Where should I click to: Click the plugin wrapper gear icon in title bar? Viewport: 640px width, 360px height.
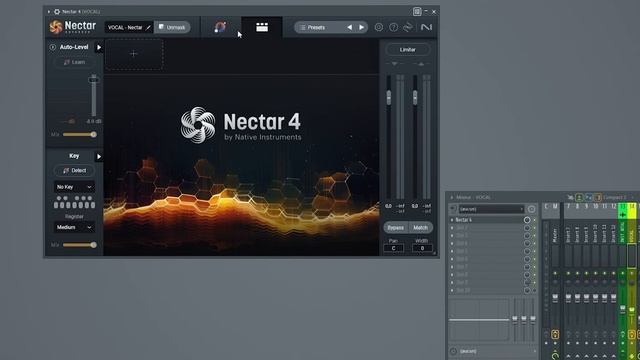[x=57, y=12]
